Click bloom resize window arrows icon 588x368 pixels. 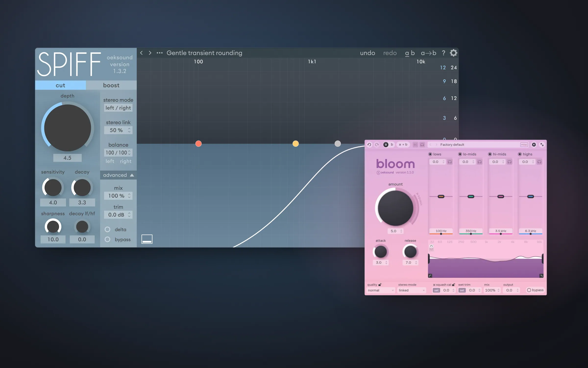pos(542,145)
